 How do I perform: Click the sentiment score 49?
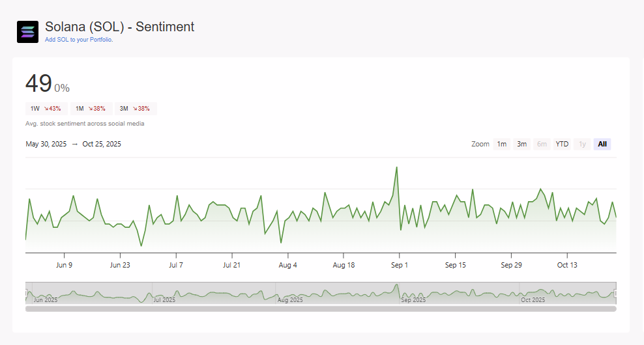(x=38, y=83)
